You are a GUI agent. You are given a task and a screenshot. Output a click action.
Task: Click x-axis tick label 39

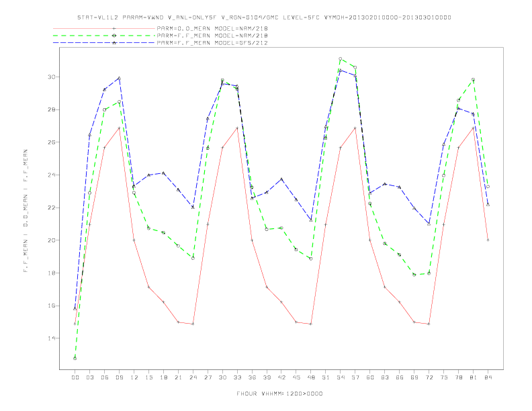click(267, 377)
